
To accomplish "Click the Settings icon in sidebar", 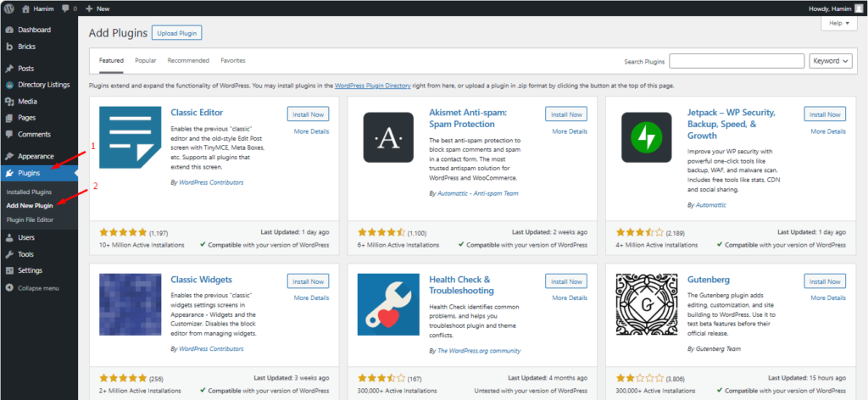I will click(x=8, y=270).
